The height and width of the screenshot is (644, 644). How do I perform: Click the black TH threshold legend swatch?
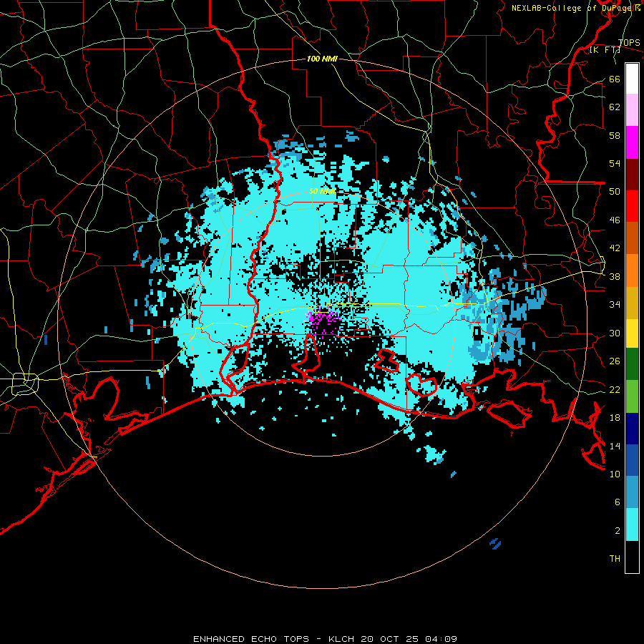[x=632, y=557]
